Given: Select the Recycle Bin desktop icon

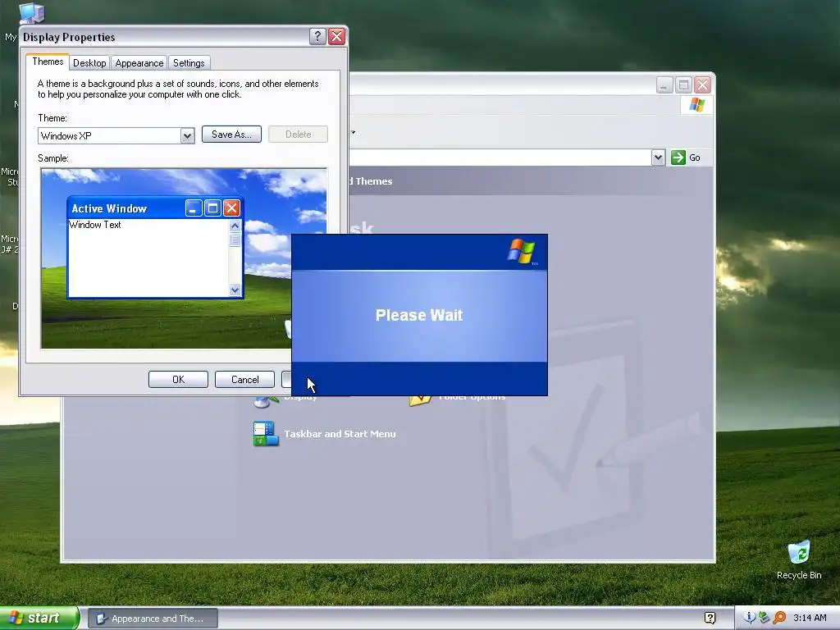Looking at the screenshot, I should [x=799, y=559].
